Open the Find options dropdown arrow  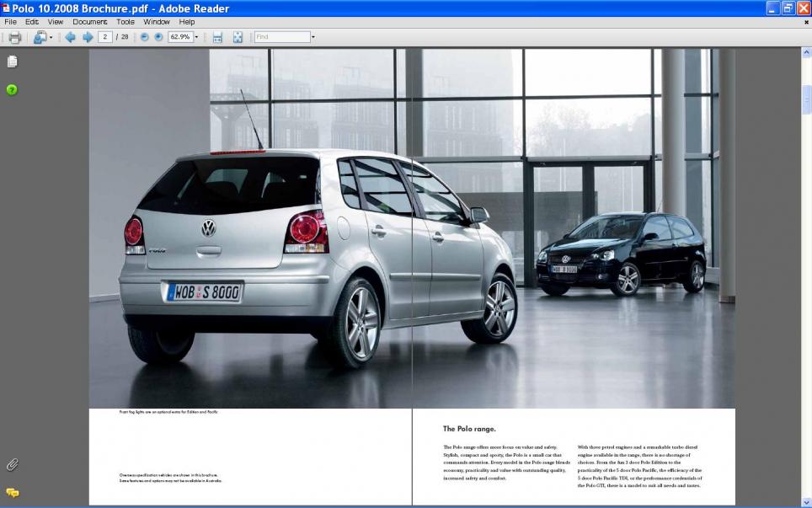pos(313,37)
